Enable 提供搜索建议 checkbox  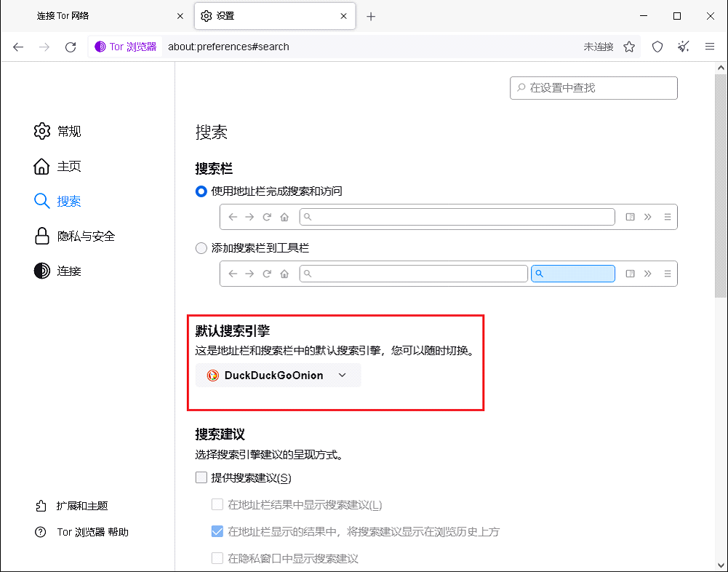pos(201,477)
